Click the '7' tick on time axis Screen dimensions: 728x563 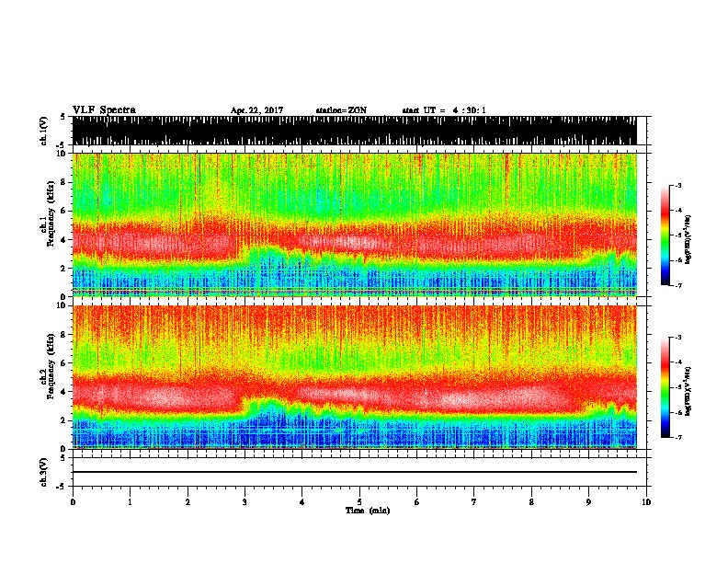(474, 502)
